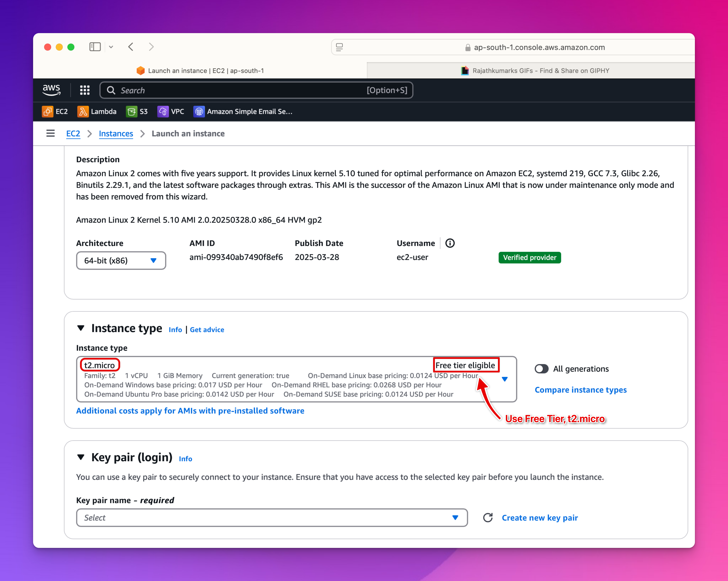Click the ec2-user username value
The width and height of the screenshot is (728, 581).
(x=412, y=257)
